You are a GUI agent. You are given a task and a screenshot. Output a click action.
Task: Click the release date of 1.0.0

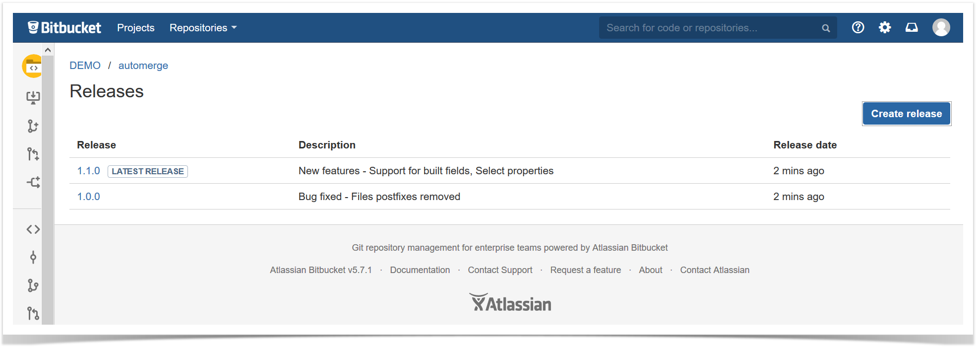tap(798, 197)
